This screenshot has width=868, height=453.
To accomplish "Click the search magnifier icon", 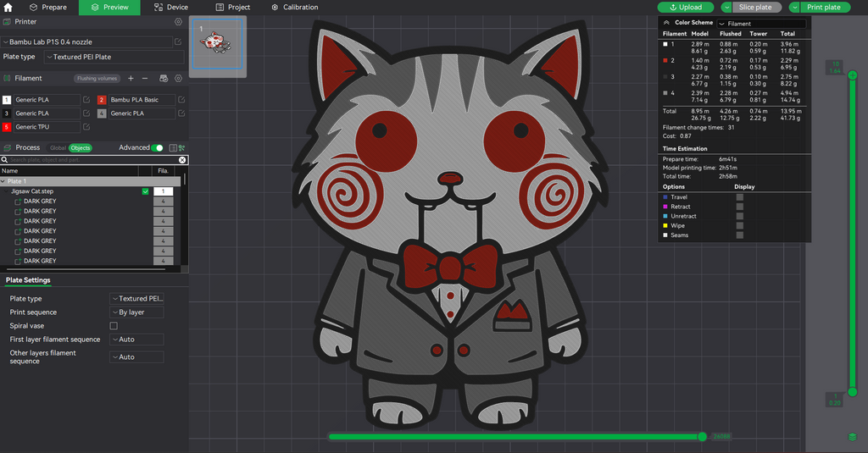I will 4,160.
